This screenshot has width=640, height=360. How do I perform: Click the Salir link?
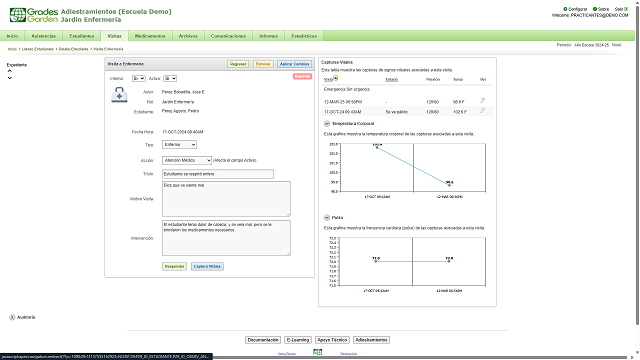tap(619, 9)
